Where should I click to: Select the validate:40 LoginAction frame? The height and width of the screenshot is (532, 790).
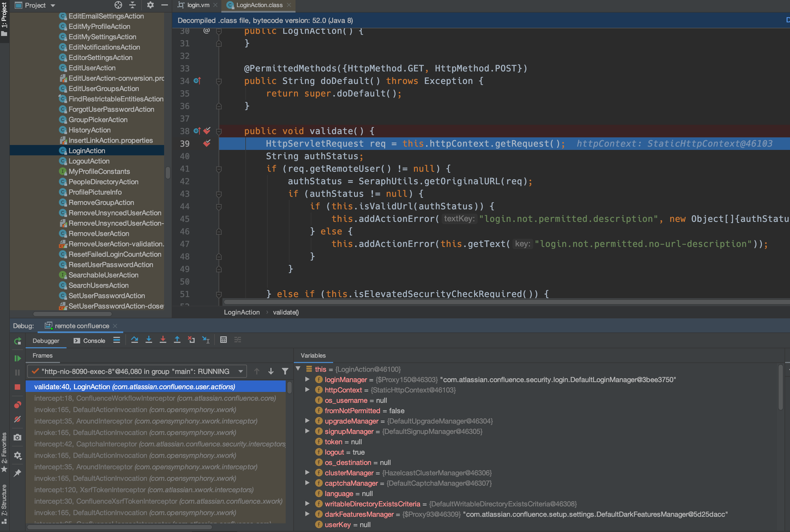click(155, 386)
